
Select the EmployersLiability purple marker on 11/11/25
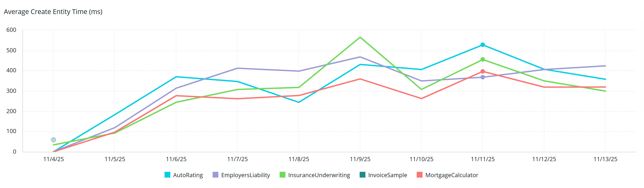tap(482, 77)
